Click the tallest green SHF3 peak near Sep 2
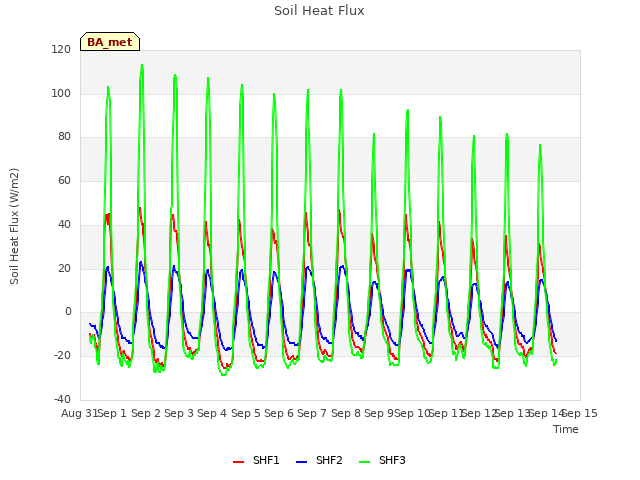This screenshot has height=480, width=640. [142, 65]
